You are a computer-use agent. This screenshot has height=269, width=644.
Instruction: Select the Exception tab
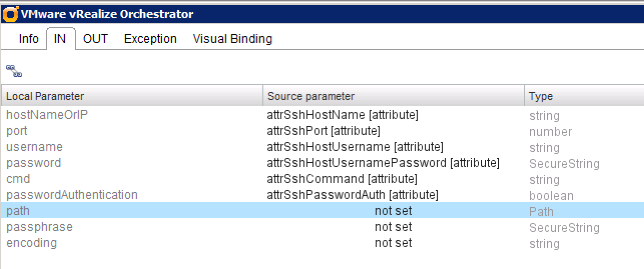(x=150, y=39)
